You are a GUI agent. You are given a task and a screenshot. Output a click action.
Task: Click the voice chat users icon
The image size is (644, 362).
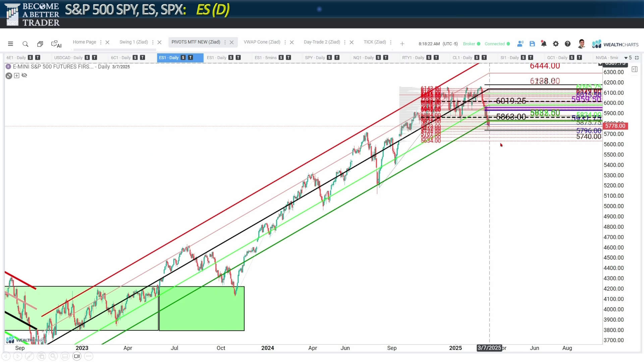[x=520, y=44]
